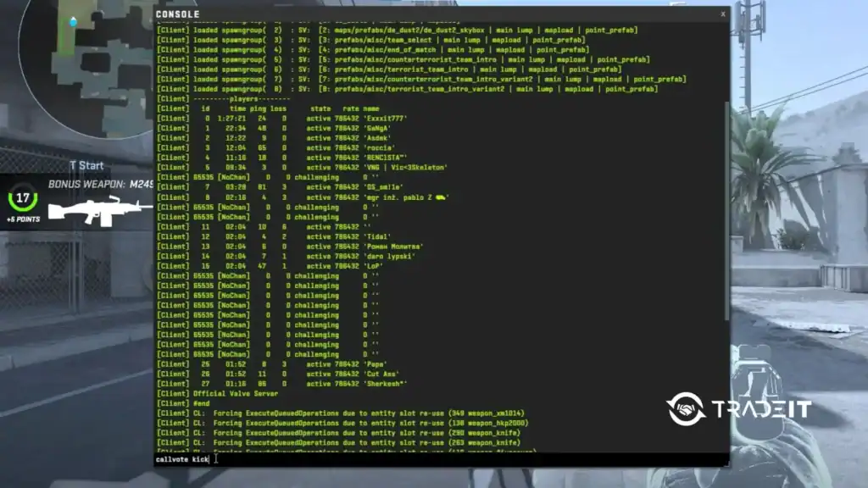Screen dimensions: 868x488
Task: Click the log line mentioning weapon_xm1014
Action: point(341,413)
